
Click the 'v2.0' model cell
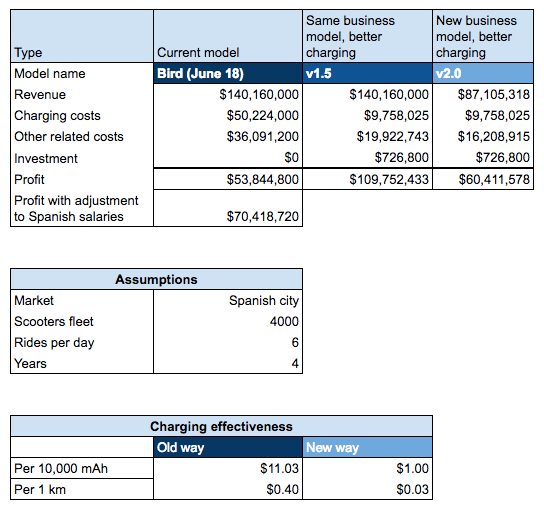click(483, 73)
